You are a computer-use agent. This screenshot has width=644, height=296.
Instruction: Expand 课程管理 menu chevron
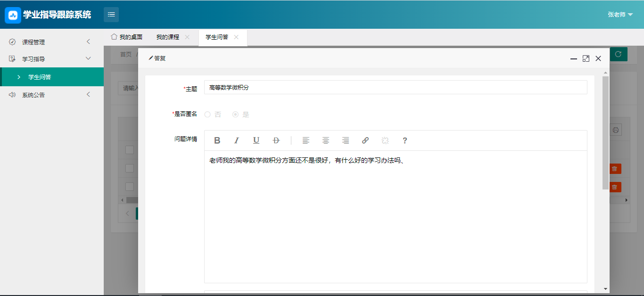pyautogui.click(x=88, y=42)
